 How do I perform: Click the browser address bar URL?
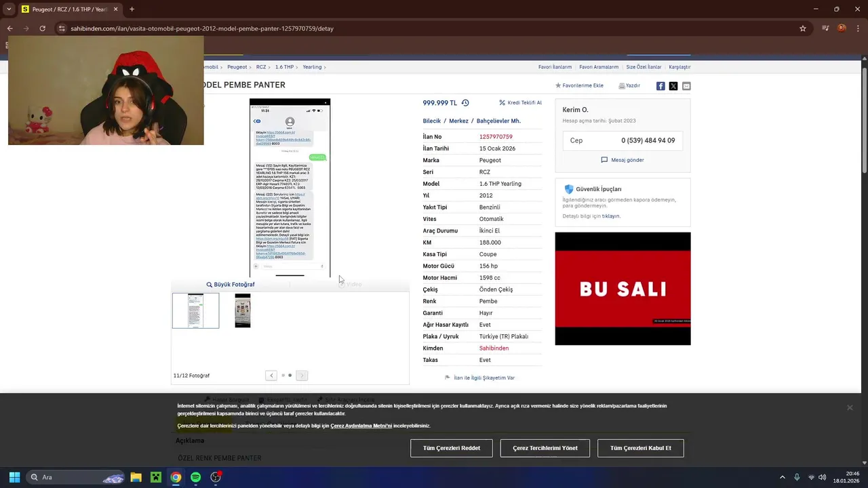202,28
